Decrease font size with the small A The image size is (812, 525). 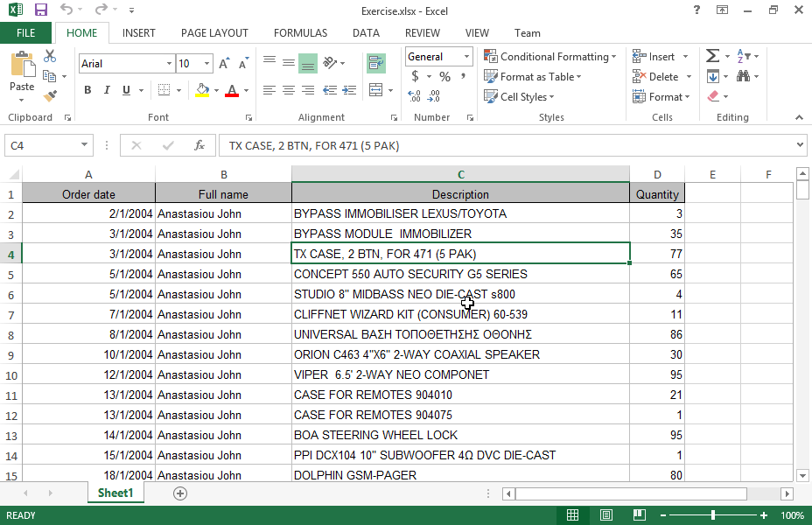coord(243,64)
